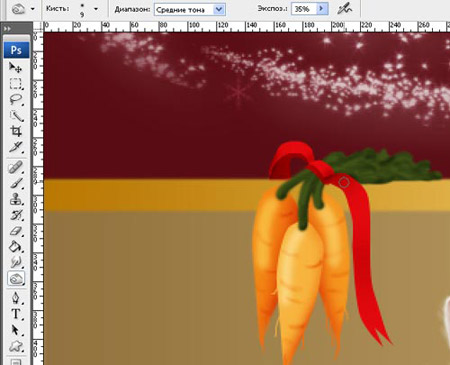Select the Smudge finger tool
450x365 pixels.
click(16, 262)
